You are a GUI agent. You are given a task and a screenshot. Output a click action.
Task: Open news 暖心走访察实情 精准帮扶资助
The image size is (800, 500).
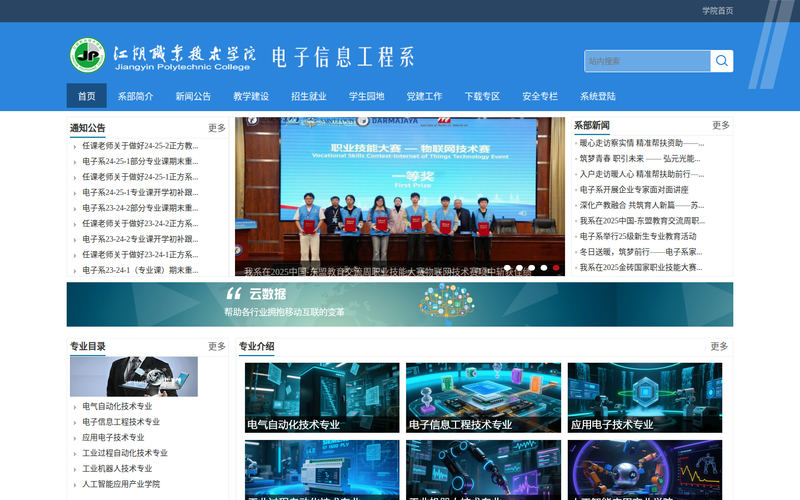642,143
